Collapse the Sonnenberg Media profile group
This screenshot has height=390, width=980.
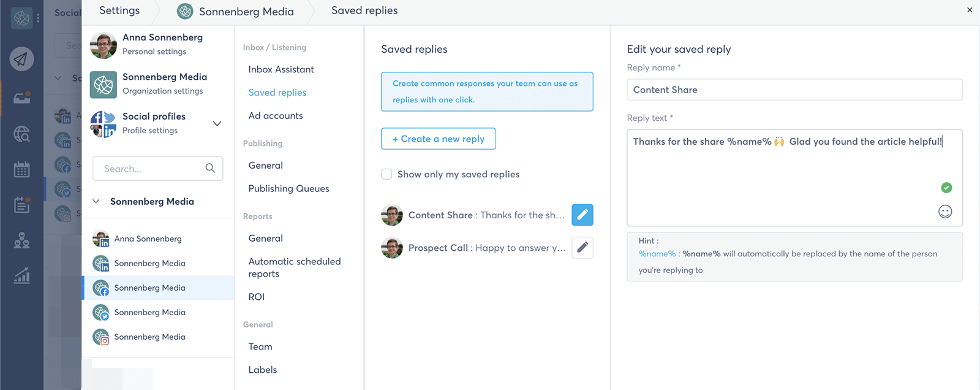point(96,202)
